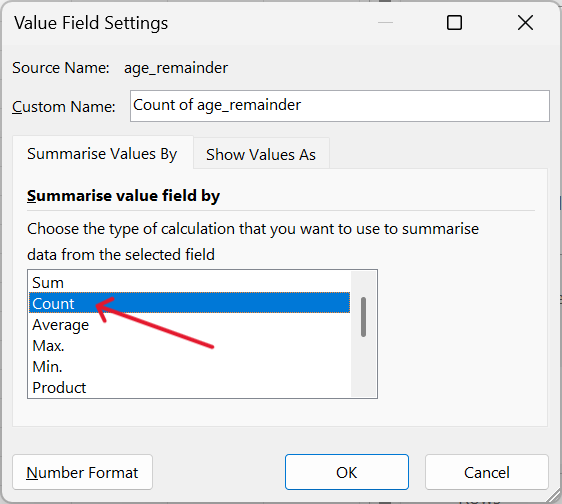
Task: Select the highlighted Count calculation option
Action: [x=189, y=303]
